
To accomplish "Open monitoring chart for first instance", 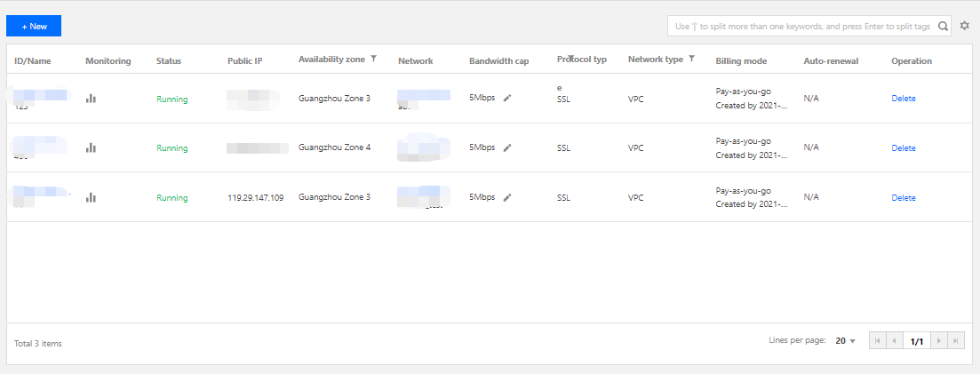I will [91, 99].
